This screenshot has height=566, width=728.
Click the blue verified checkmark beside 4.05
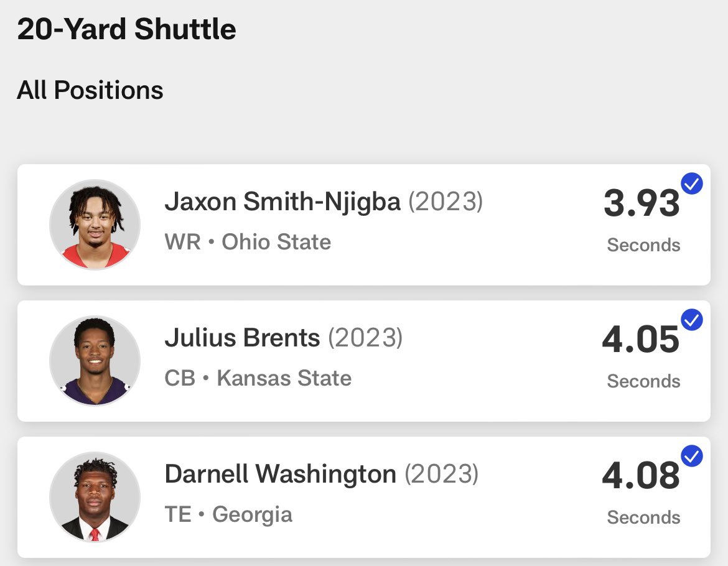(692, 320)
